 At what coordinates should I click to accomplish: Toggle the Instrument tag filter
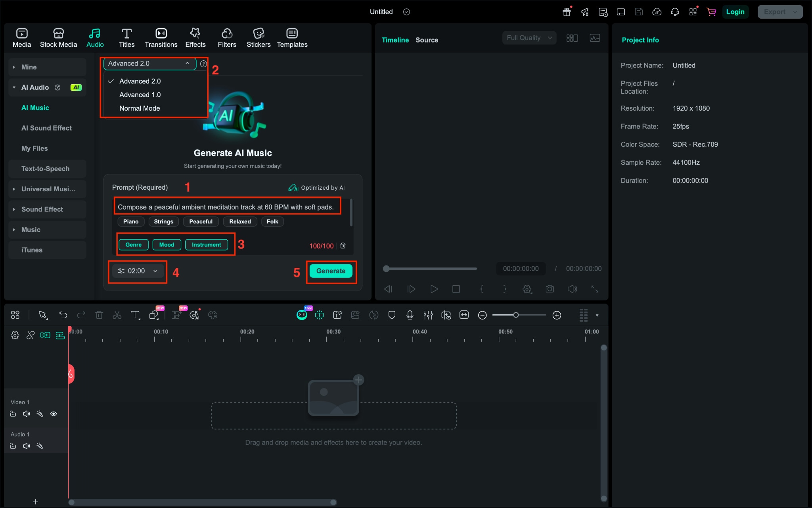[x=207, y=244]
